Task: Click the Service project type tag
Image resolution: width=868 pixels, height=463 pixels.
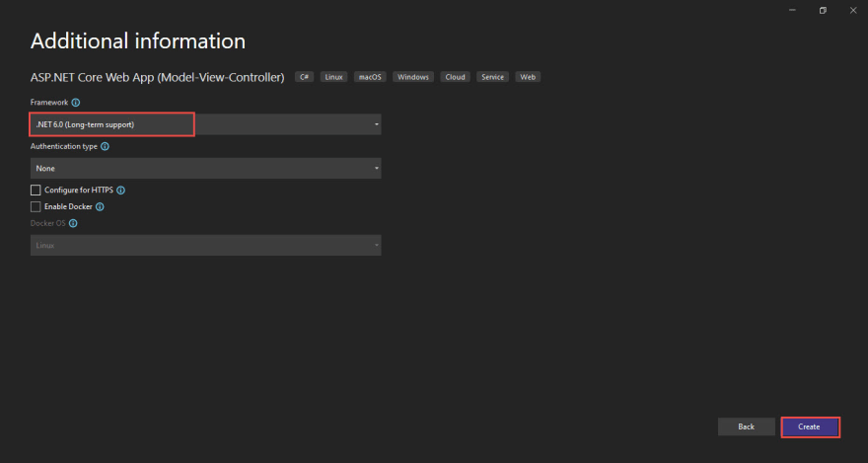Action: (x=492, y=77)
